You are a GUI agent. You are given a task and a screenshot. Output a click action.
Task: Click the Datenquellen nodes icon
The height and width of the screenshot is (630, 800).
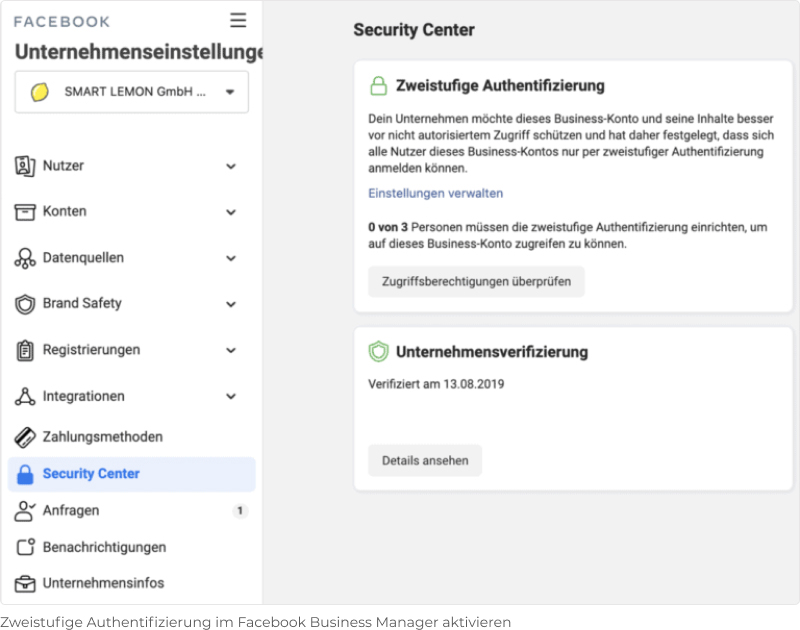24,258
